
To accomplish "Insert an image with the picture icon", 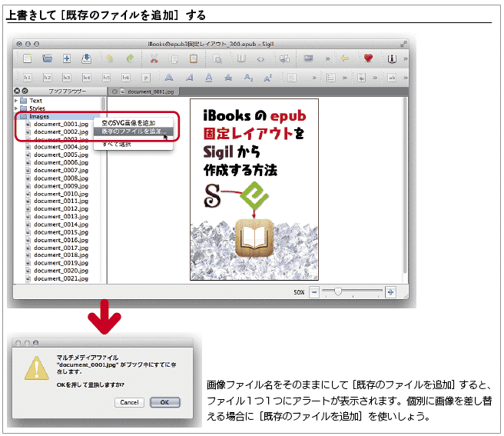I will [x=308, y=58].
